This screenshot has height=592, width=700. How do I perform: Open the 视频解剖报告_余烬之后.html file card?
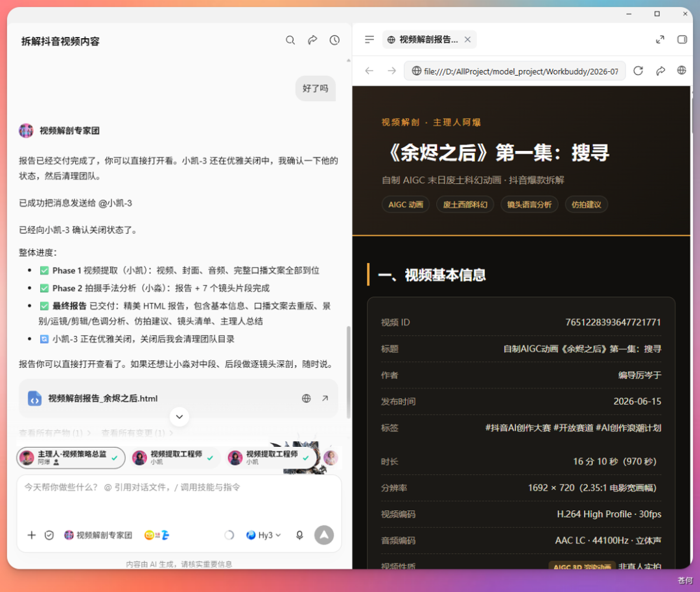click(178, 398)
